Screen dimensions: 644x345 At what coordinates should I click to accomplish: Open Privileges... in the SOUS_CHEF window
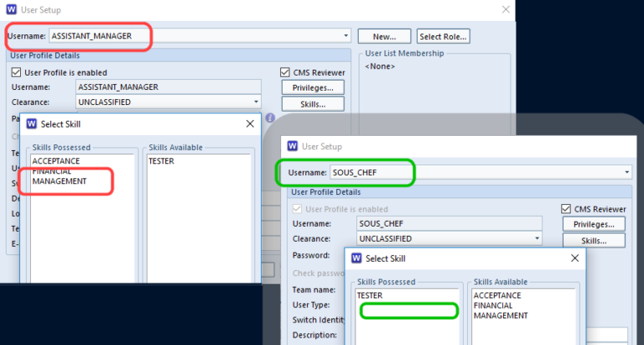pos(595,224)
